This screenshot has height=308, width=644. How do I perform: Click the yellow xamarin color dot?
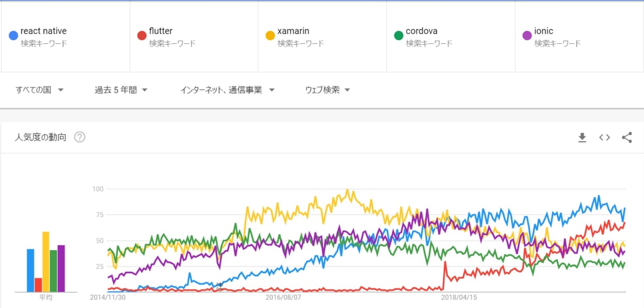[x=270, y=36]
